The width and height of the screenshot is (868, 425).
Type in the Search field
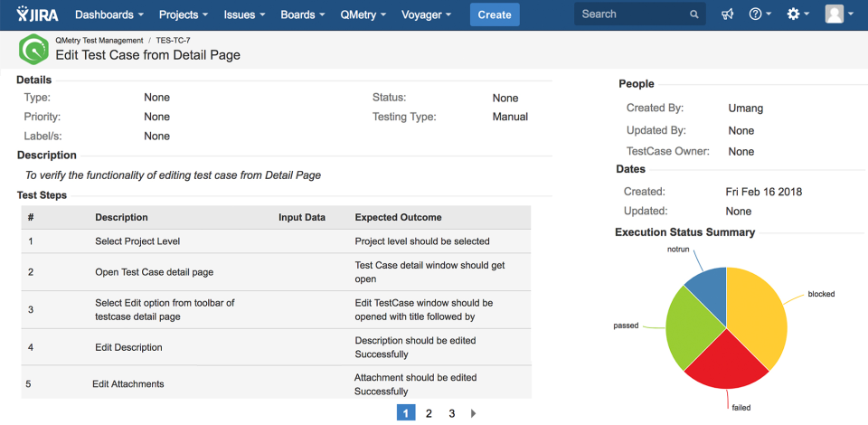click(631, 14)
